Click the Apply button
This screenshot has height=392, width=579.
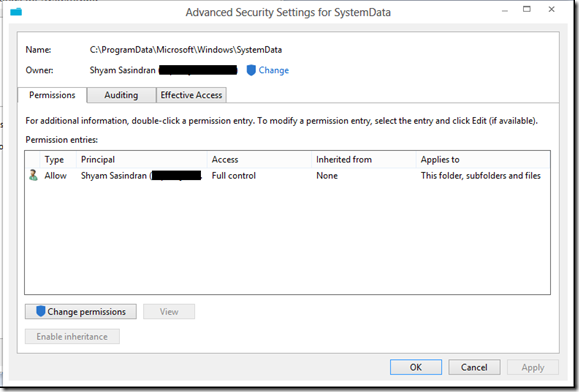pyautogui.click(x=533, y=367)
